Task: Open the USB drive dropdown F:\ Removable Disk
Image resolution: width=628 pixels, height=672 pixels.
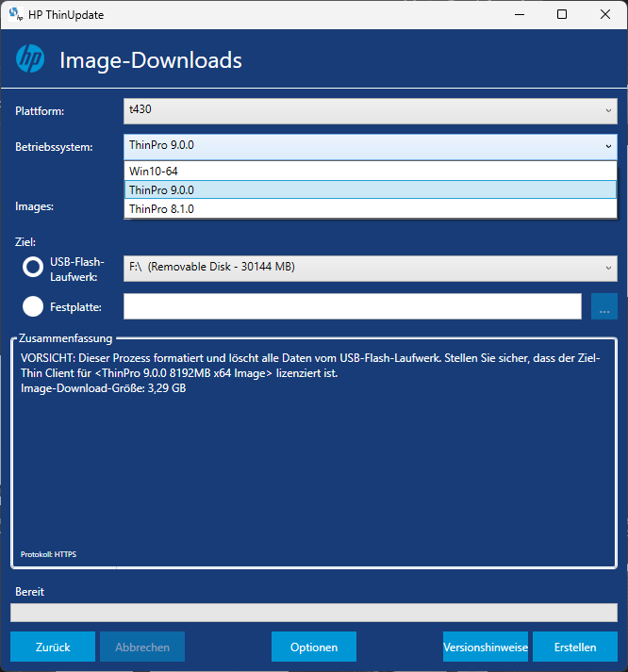Action: coord(371,269)
